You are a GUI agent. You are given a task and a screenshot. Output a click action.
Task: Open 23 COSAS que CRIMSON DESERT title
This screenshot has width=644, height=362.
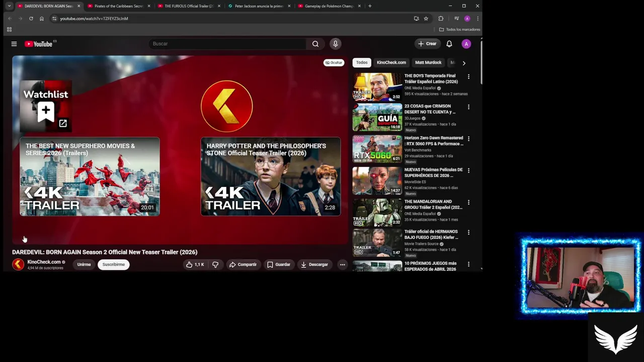(430, 109)
